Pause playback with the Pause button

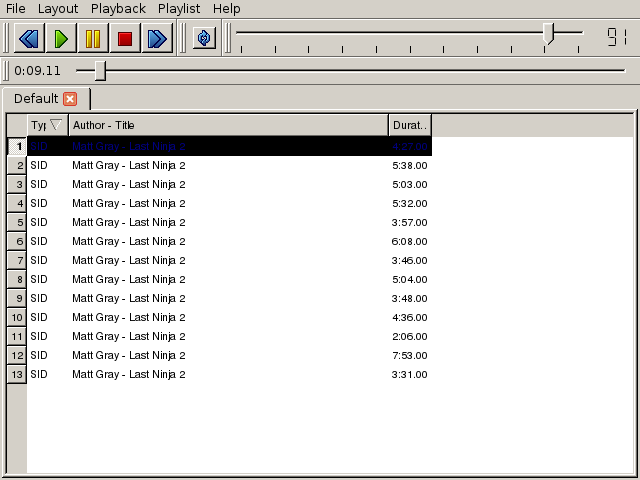click(x=93, y=39)
